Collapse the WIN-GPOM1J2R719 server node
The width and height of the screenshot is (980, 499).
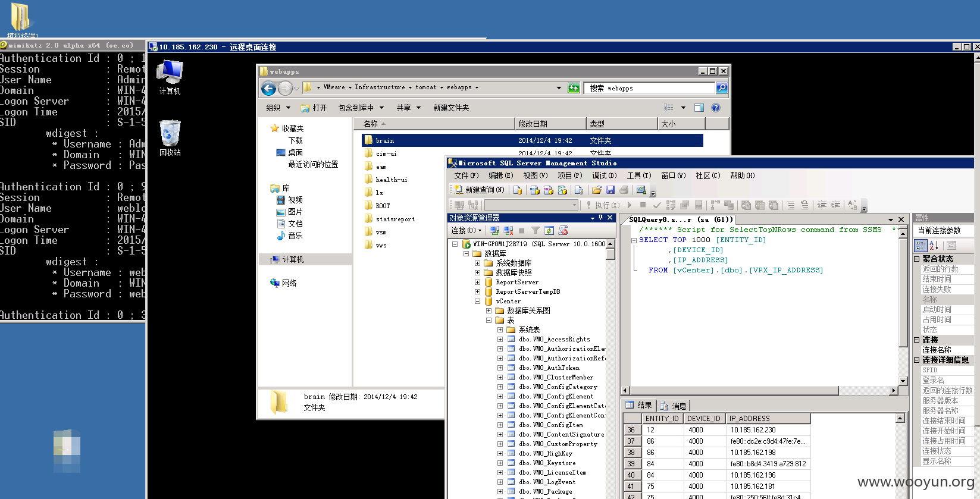(x=455, y=244)
